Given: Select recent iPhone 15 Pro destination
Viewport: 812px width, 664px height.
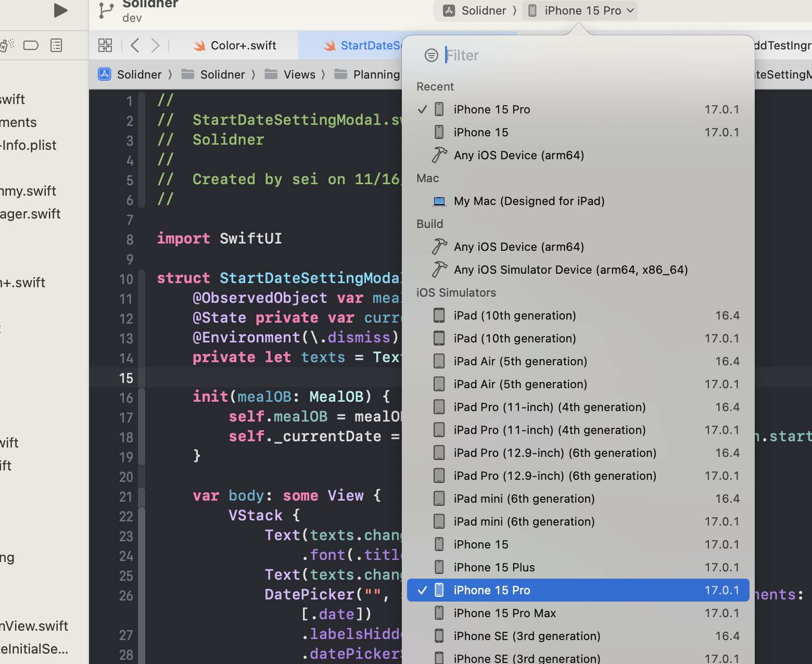Looking at the screenshot, I should [578, 109].
